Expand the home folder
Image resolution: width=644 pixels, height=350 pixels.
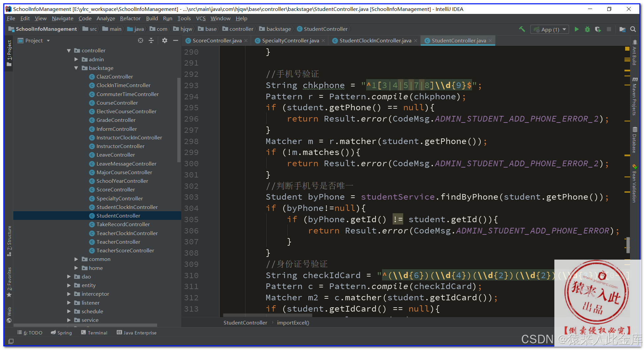76,268
